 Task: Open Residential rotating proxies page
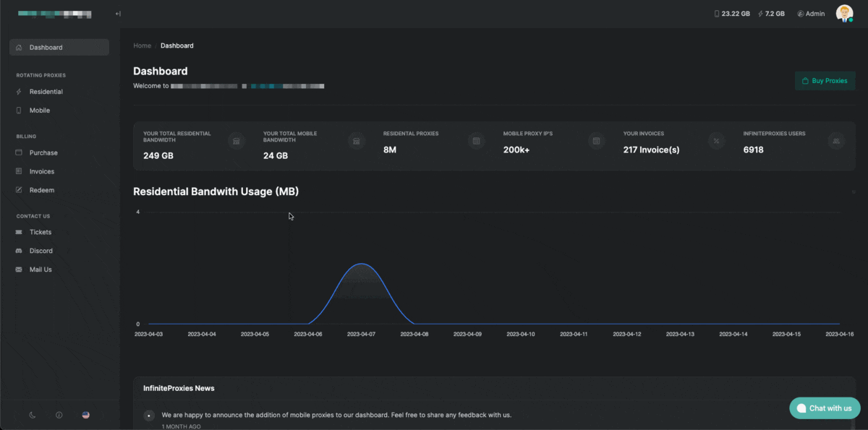pyautogui.click(x=46, y=92)
